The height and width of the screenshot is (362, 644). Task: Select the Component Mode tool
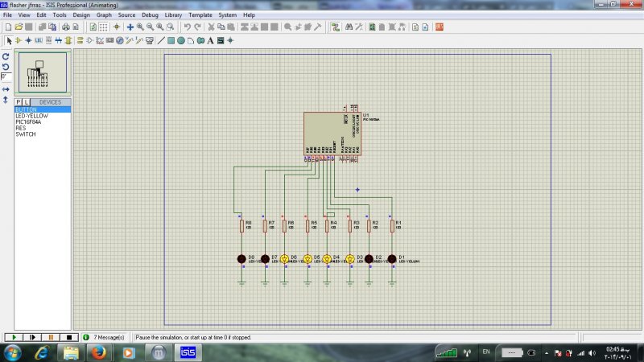pyautogui.click(x=19, y=41)
